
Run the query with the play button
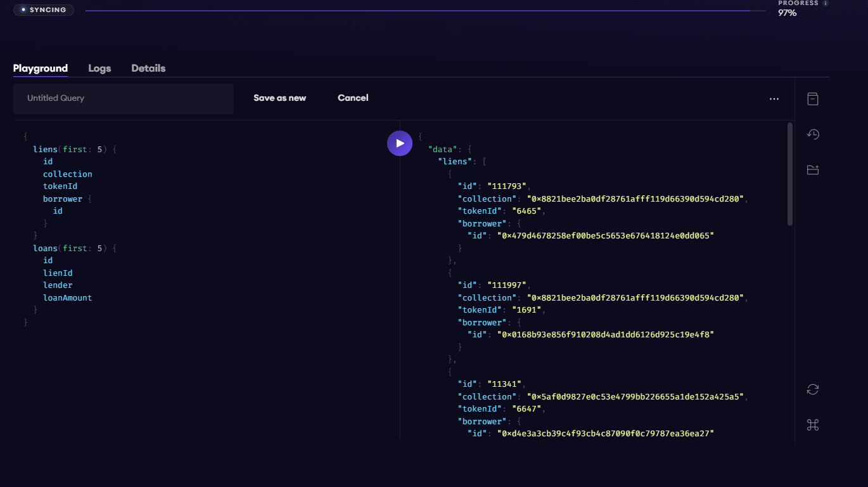[x=399, y=143]
